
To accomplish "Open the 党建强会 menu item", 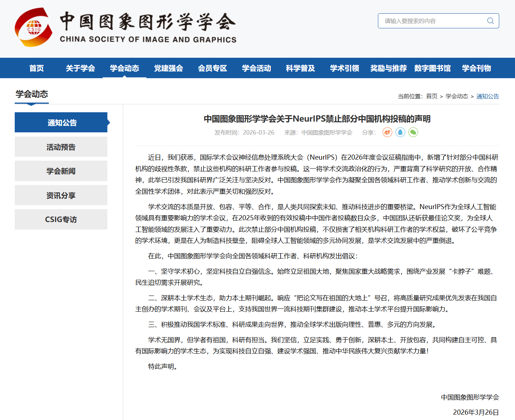I will point(168,68).
